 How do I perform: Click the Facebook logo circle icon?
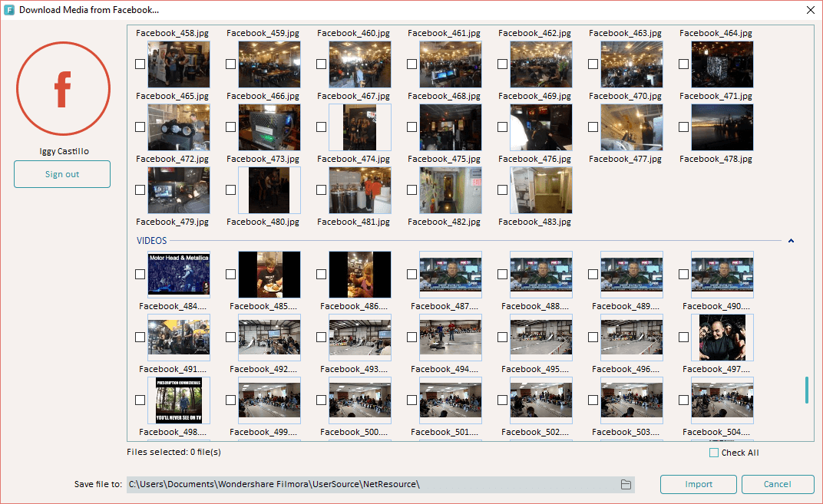click(x=62, y=88)
